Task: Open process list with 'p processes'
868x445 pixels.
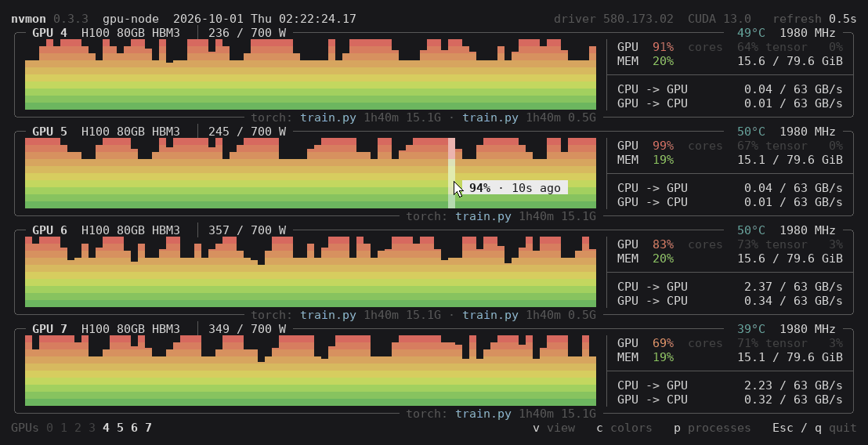Action: tap(712, 427)
